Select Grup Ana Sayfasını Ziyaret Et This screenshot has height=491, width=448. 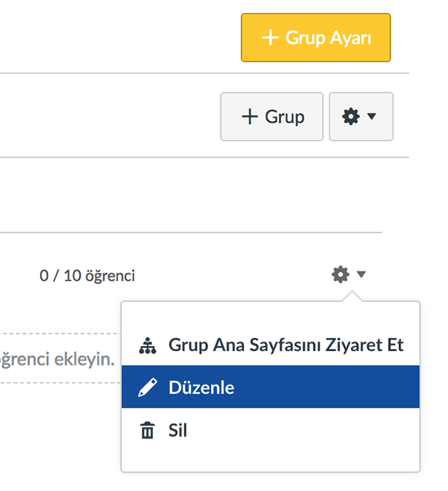click(x=270, y=345)
